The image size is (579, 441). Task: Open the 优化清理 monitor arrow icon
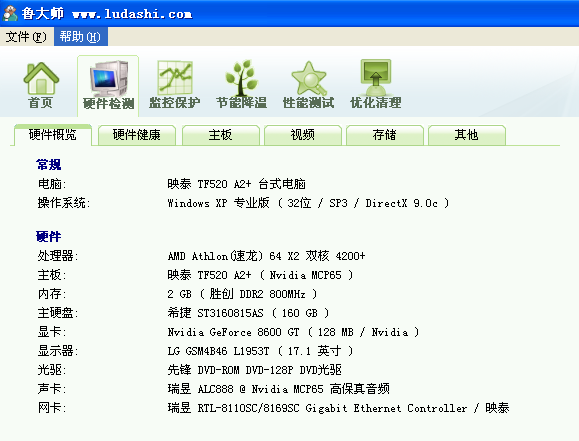pos(376,85)
